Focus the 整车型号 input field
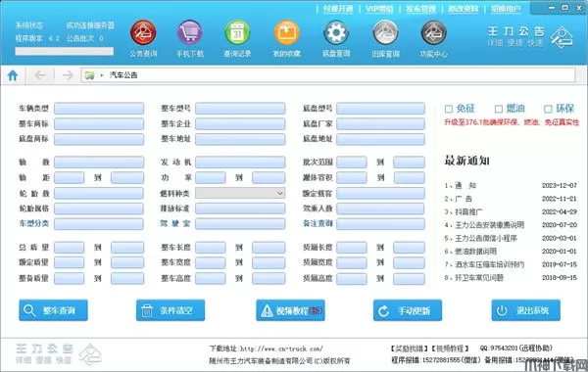588x372 pixels. tap(240, 109)
